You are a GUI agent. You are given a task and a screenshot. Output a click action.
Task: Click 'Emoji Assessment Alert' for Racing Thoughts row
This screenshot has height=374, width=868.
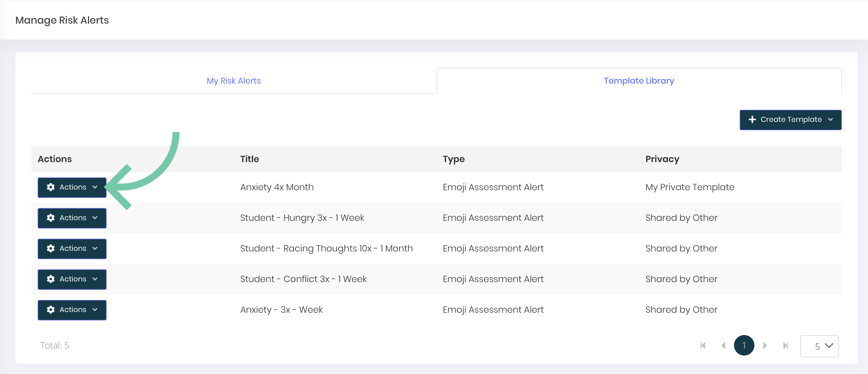pos(493,249)
